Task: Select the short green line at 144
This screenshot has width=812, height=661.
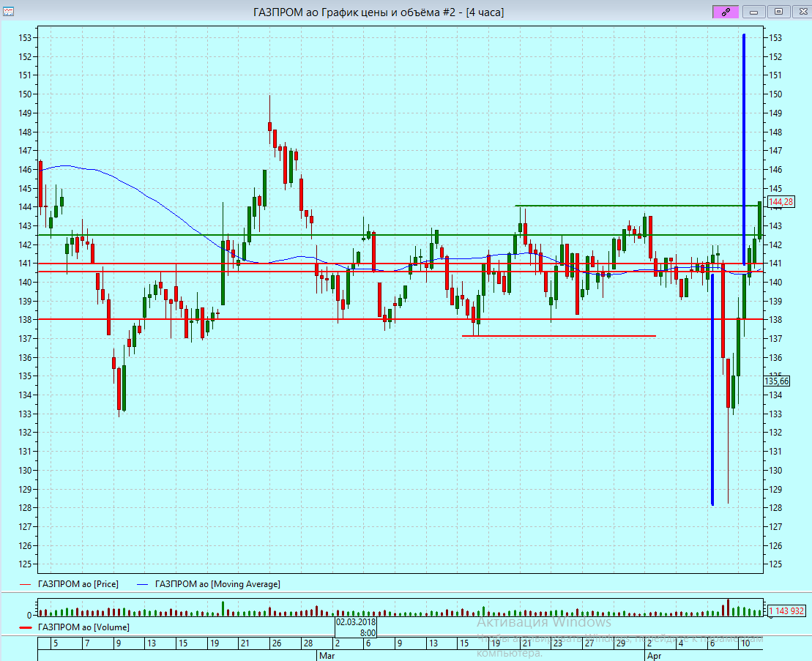Action: click(x=638, y=206)
